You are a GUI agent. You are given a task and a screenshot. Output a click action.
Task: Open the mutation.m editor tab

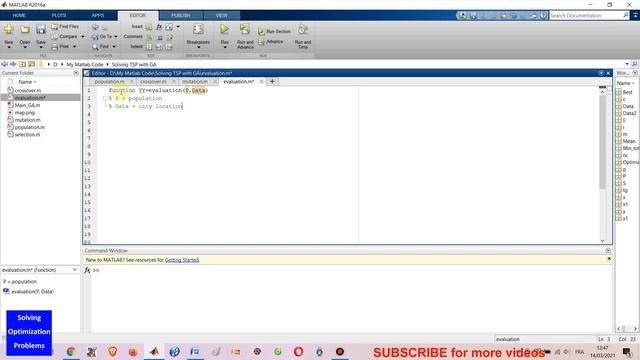click(x=195, y=82)
